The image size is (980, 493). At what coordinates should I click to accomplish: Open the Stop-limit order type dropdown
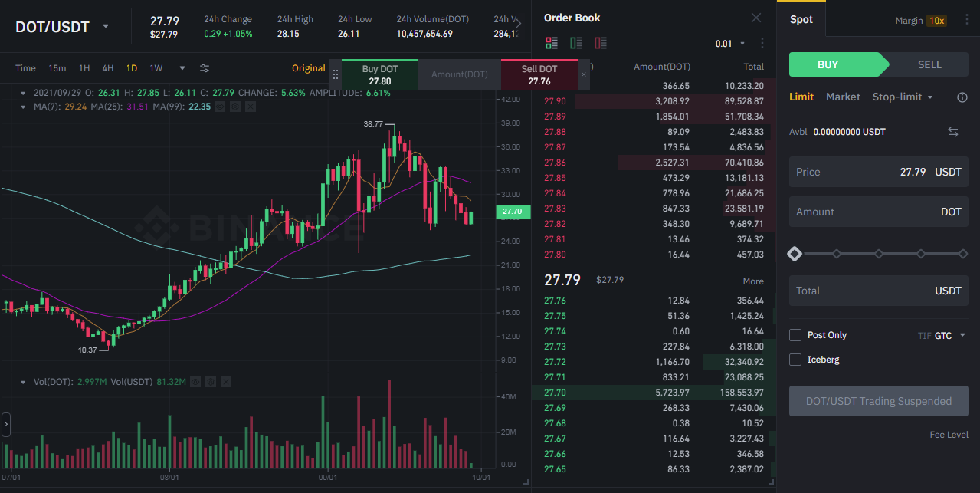pos(903,97)
